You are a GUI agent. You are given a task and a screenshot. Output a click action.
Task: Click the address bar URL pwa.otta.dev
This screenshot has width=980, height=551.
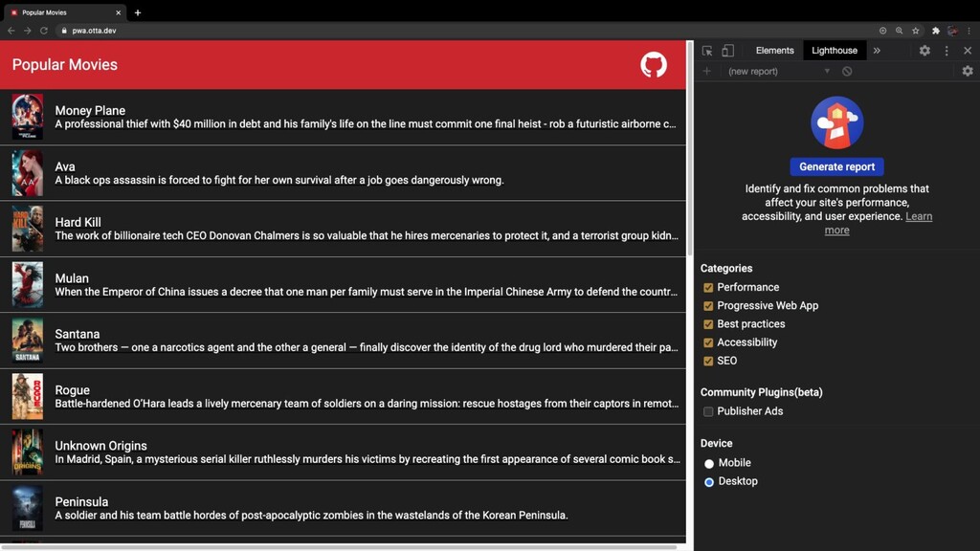pos(94,31)
